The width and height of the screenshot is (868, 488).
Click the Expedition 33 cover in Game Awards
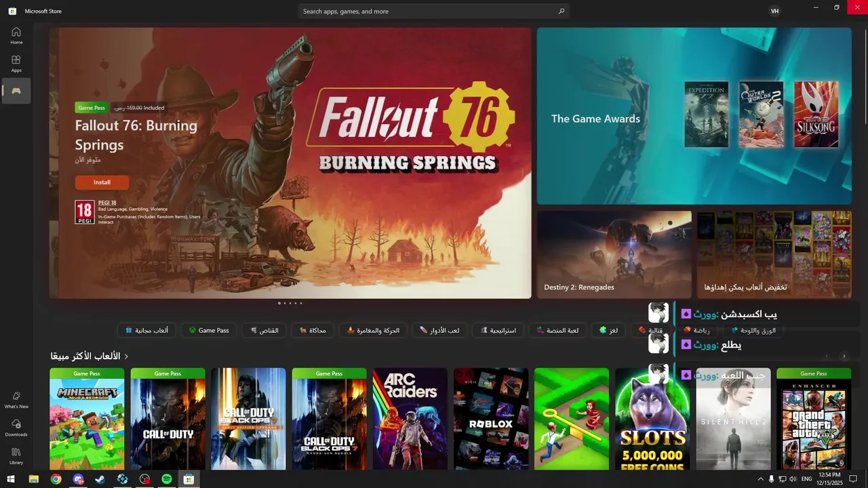click(x=707, y=115)
